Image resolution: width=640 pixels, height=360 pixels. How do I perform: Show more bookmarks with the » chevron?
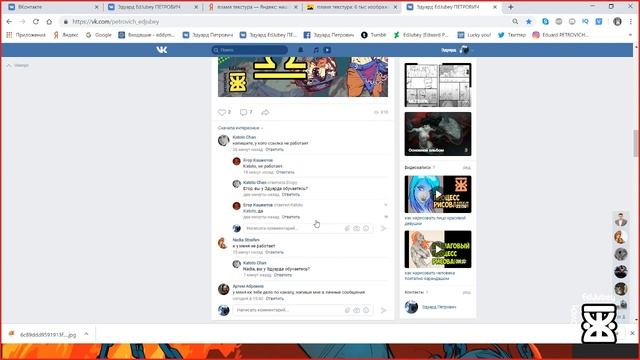pos(630,35)
